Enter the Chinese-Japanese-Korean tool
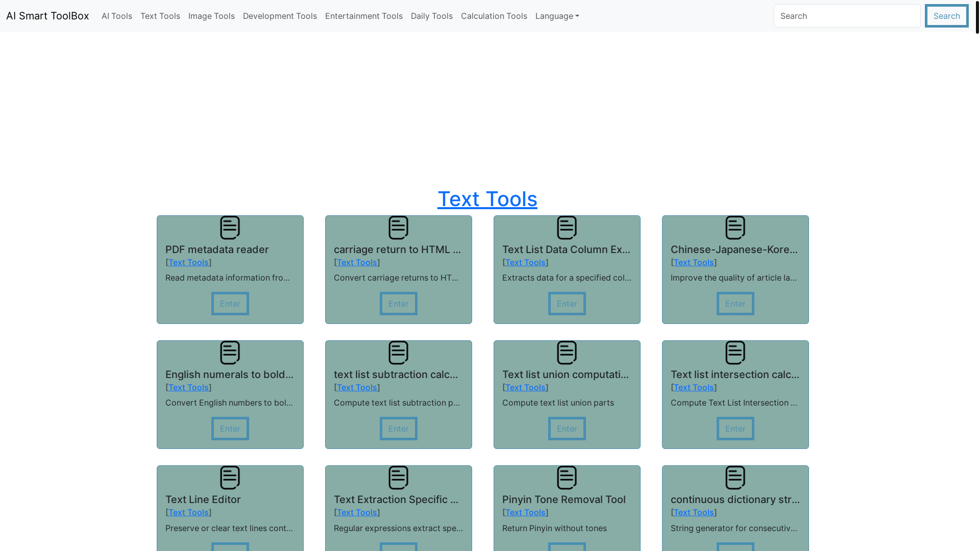Screen dimensions: 980x551 click(736, 304)
